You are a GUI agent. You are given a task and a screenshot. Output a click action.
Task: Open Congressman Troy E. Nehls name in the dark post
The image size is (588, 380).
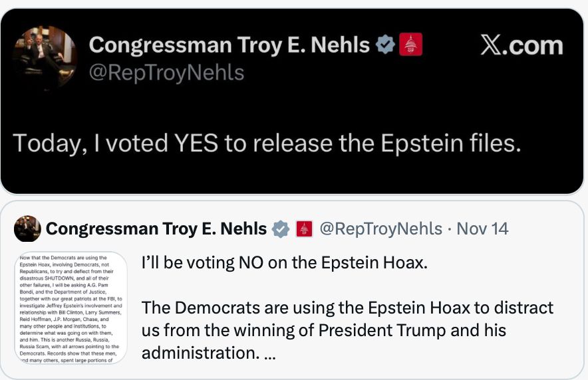click(x=229, y=45)
